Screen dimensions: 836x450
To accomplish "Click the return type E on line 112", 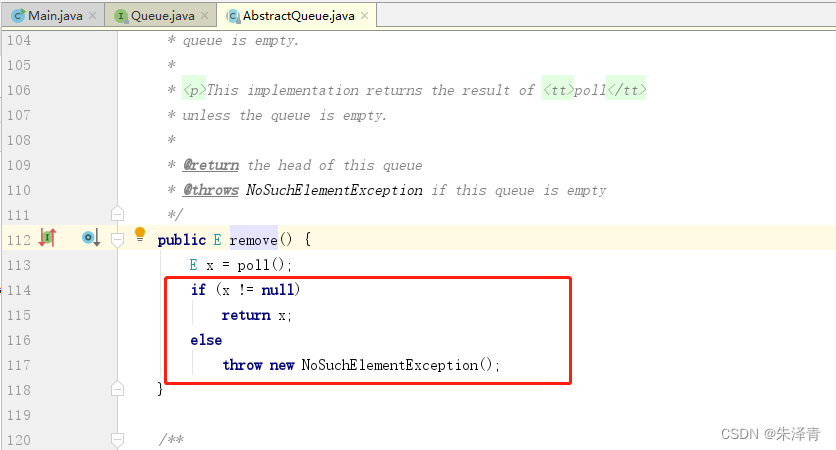I will point(217,240).
